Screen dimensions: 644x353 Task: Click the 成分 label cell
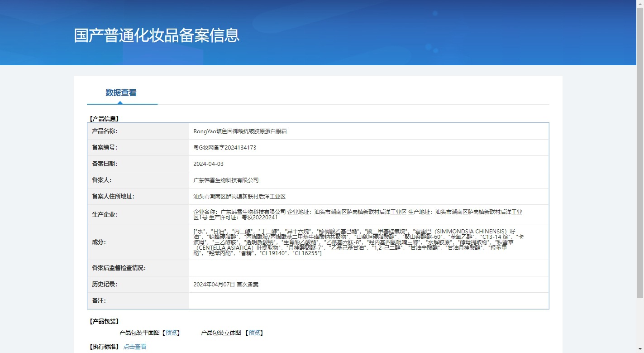[138, 242]
